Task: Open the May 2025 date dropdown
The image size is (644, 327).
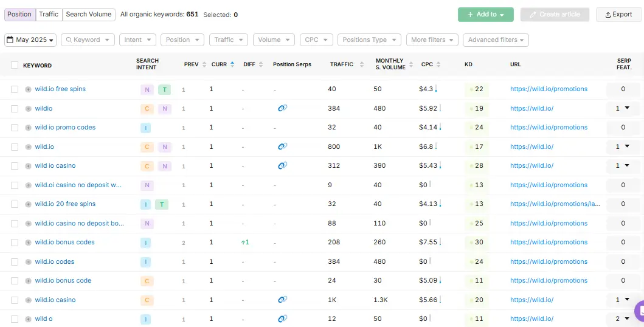Action: (30, 40)
